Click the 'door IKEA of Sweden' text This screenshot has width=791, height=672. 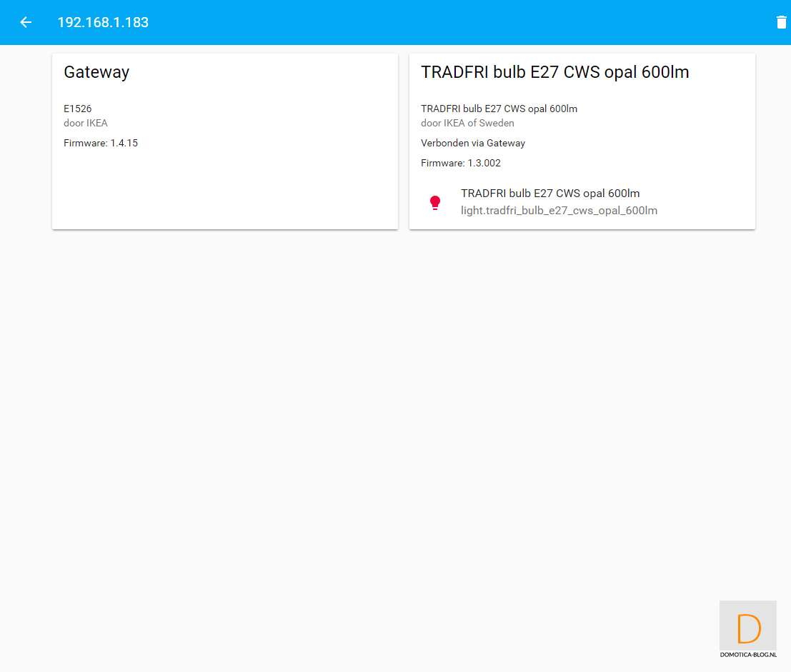coord(467,123)
